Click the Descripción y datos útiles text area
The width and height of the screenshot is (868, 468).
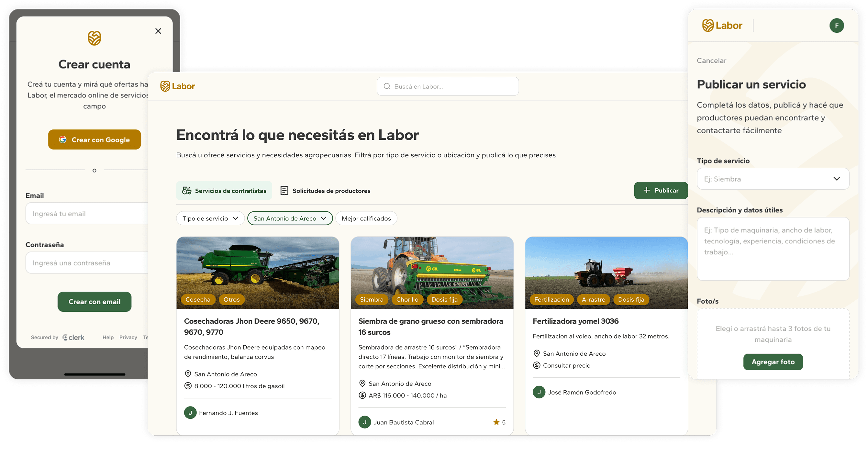[773, 249]
